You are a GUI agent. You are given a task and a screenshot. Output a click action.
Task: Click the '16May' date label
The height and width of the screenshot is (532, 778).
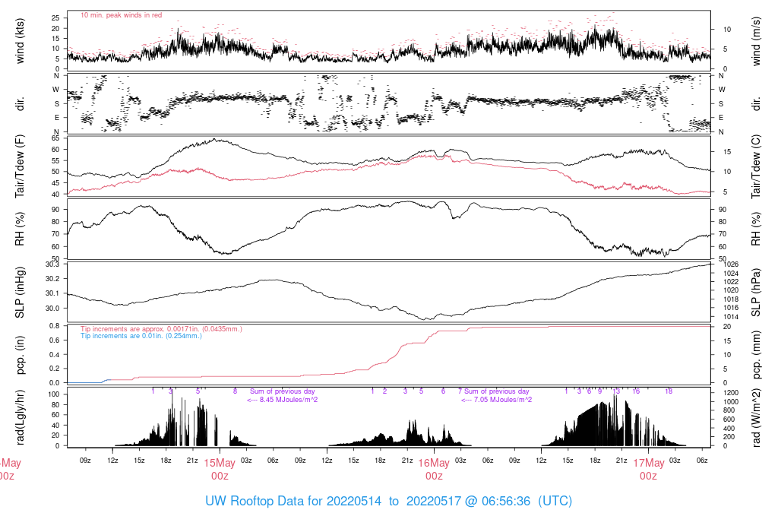pyautogui.click(x=434, y=463)
